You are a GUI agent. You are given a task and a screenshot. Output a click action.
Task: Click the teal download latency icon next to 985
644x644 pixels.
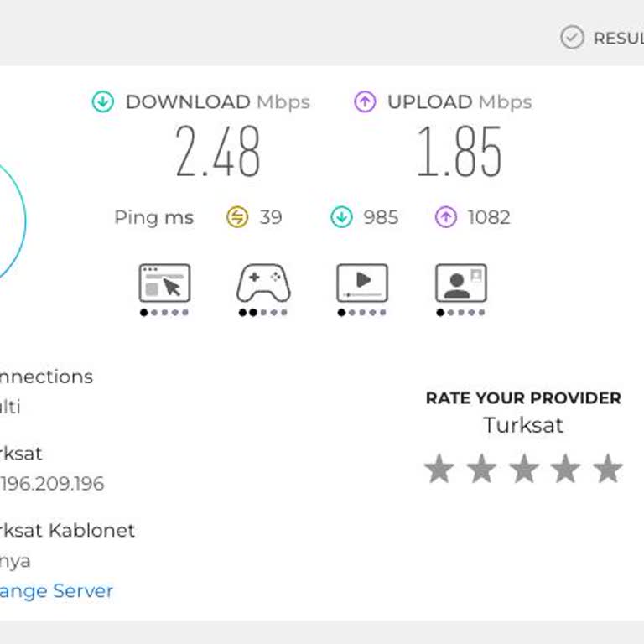pyautogui.click(x=342, y=217)
